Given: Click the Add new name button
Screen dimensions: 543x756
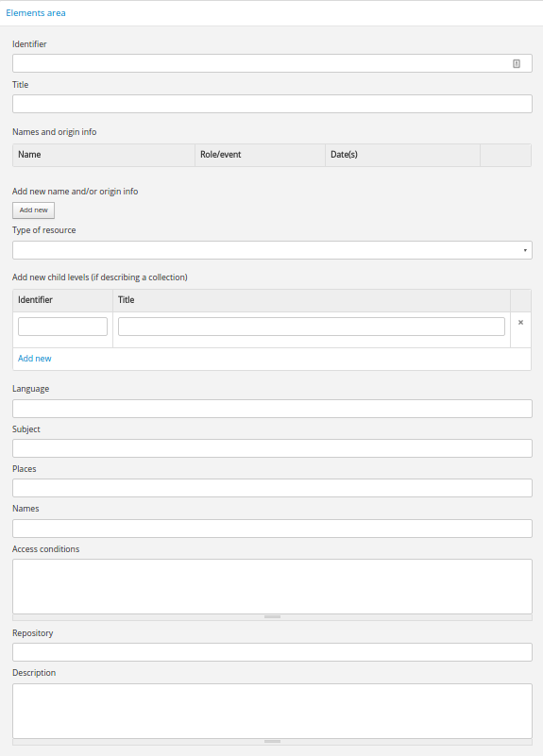Looking at the screenshot, I should (x=33, y=210).
